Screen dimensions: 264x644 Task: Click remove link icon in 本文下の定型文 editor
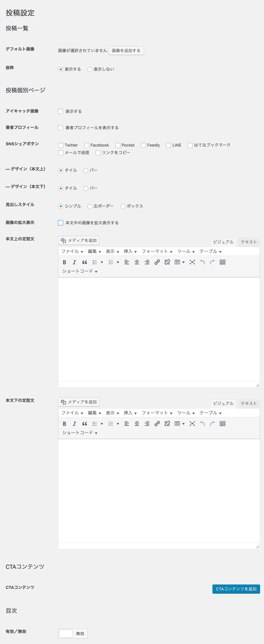167,424
